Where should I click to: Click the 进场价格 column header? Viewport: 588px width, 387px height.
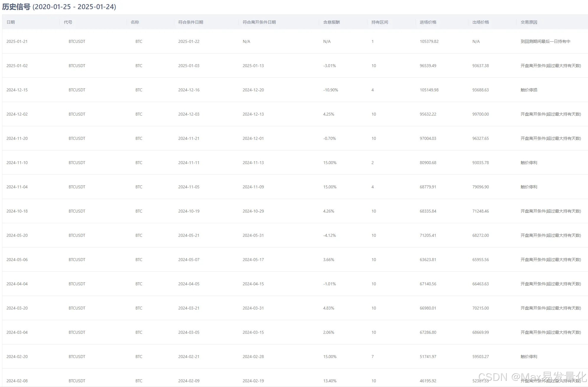click(428, 22)
